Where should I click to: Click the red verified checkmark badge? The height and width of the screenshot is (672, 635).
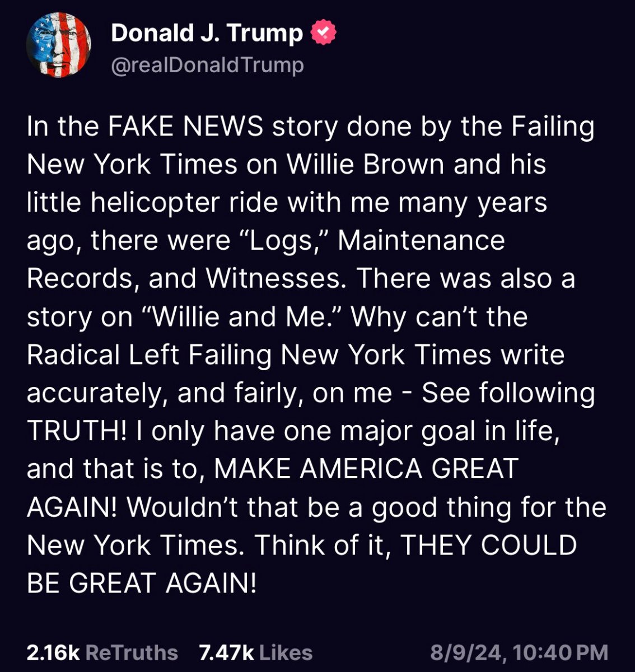click(323, 34)
